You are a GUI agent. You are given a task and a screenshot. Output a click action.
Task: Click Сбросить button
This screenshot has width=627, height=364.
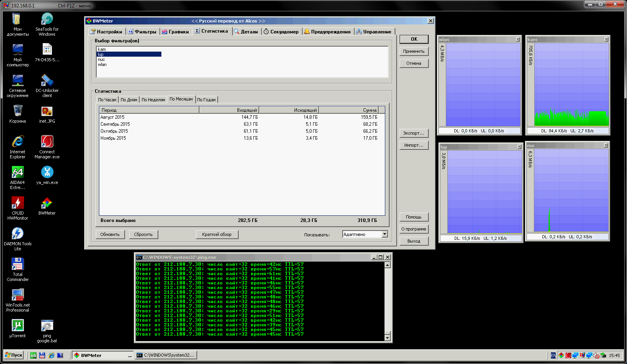coord(144,234)
